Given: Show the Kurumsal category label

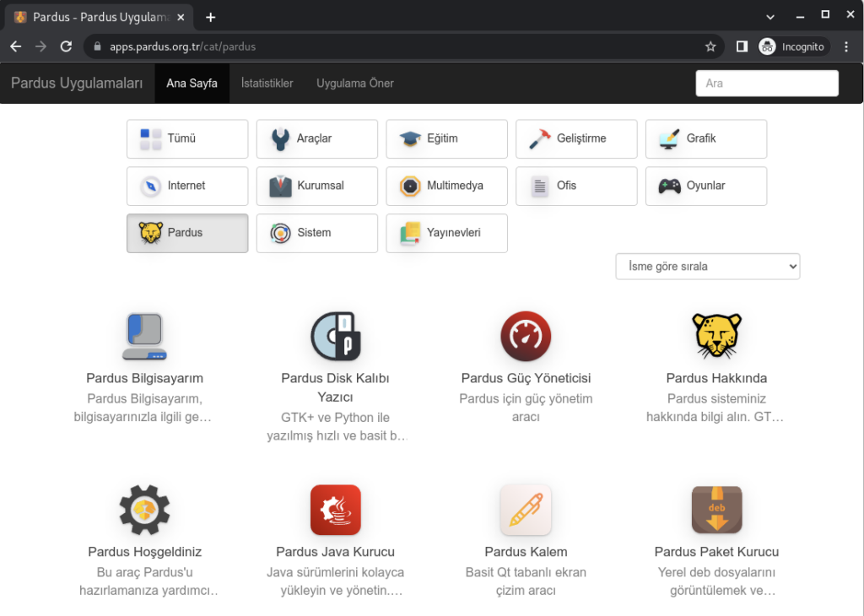Looking at the screenshot, I should pos(320,186).
